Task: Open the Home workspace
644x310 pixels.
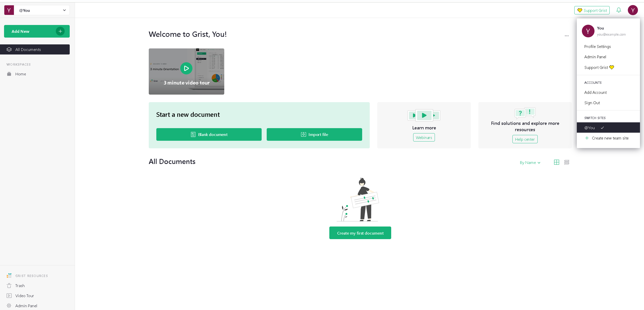Action: (20, 74)
